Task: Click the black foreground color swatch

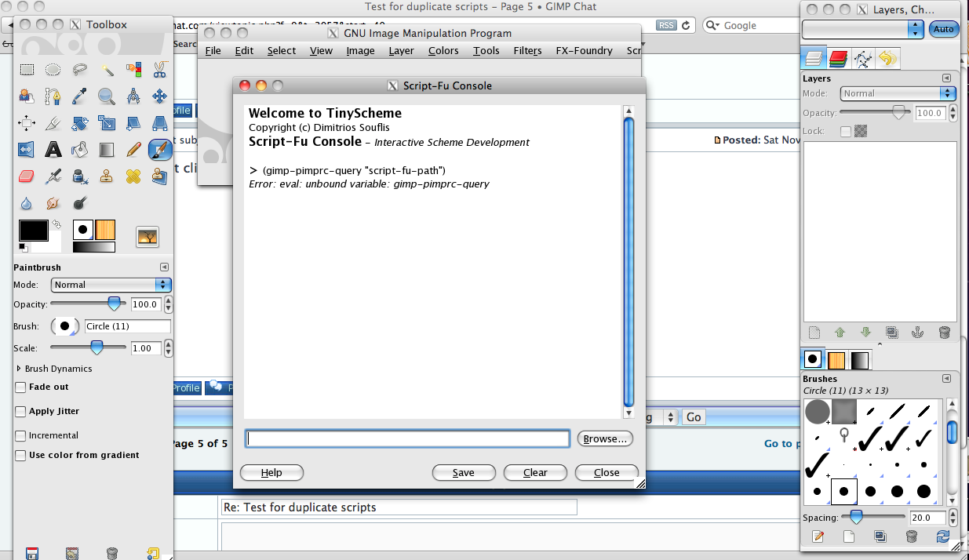Action: point(33,231)
